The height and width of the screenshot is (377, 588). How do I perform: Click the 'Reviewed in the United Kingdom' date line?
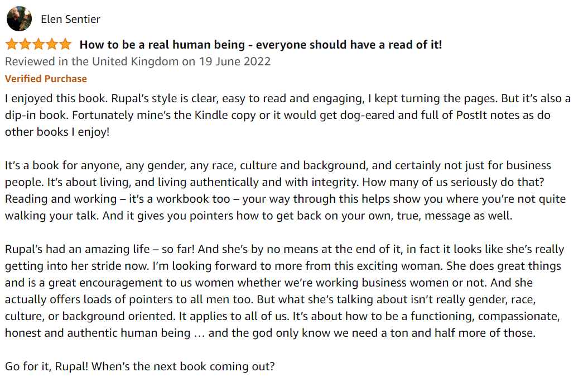(138, 61)
